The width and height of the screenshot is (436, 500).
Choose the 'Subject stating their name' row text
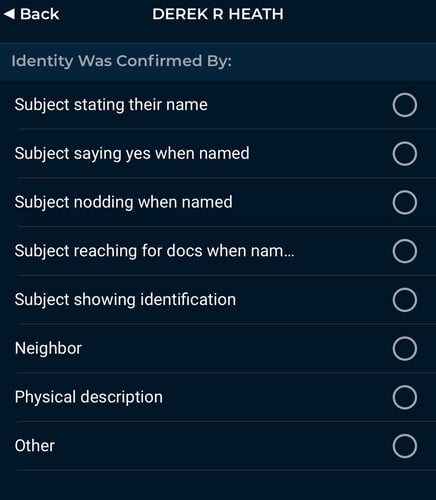111,105
